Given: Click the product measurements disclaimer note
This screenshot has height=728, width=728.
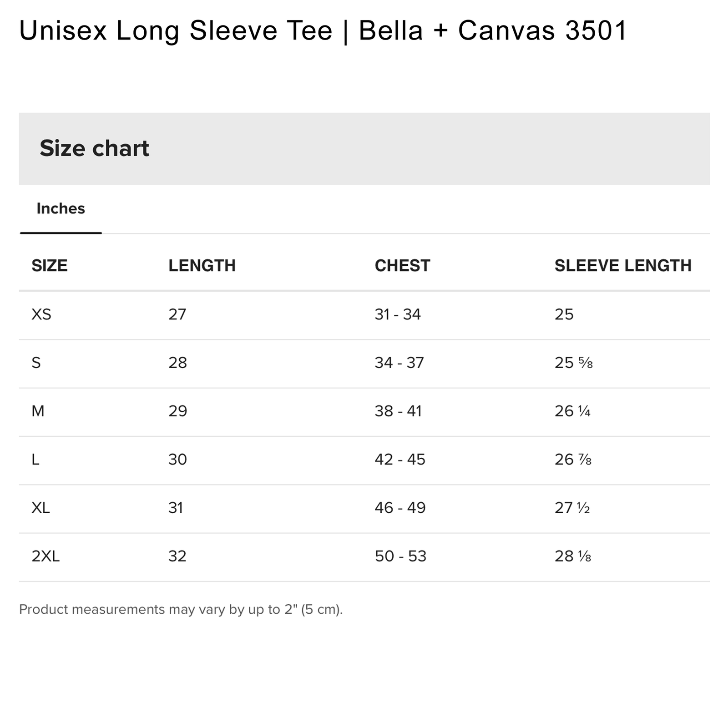Looking at the screenshot, I should click(x=181, y=609).
